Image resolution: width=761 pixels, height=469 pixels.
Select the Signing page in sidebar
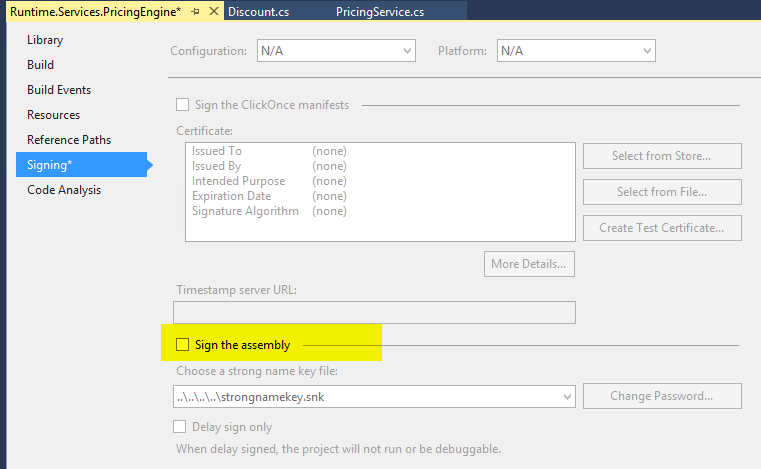(x=50, y=165)
